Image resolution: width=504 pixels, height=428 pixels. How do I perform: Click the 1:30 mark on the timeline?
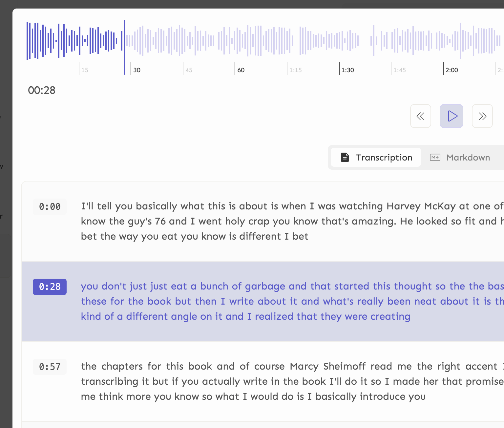[x=347, y=70]
